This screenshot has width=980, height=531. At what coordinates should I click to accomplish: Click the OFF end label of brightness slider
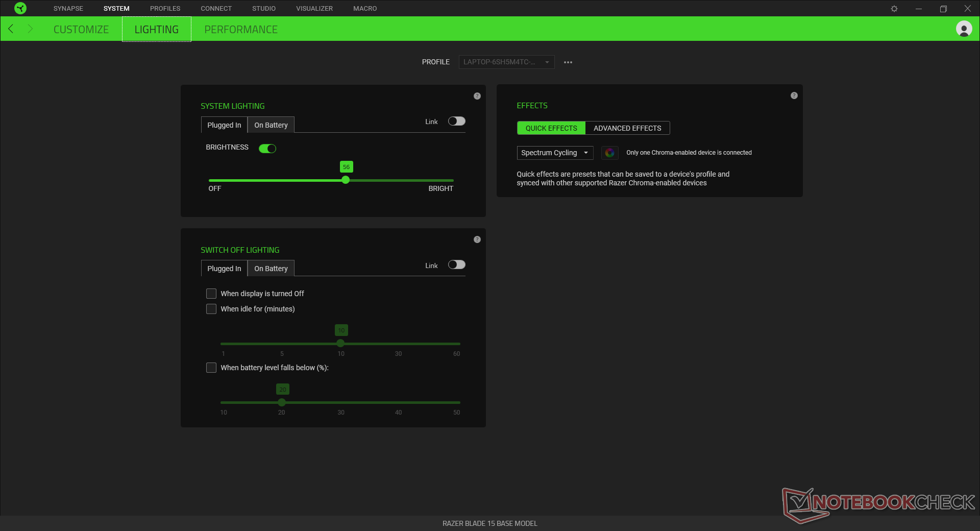(x=215, y=189)
